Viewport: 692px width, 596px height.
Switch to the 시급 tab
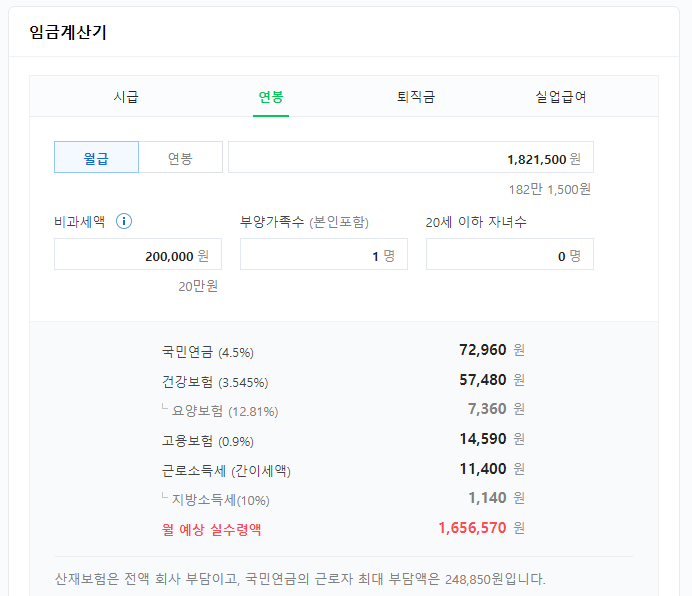coord(126,97)
